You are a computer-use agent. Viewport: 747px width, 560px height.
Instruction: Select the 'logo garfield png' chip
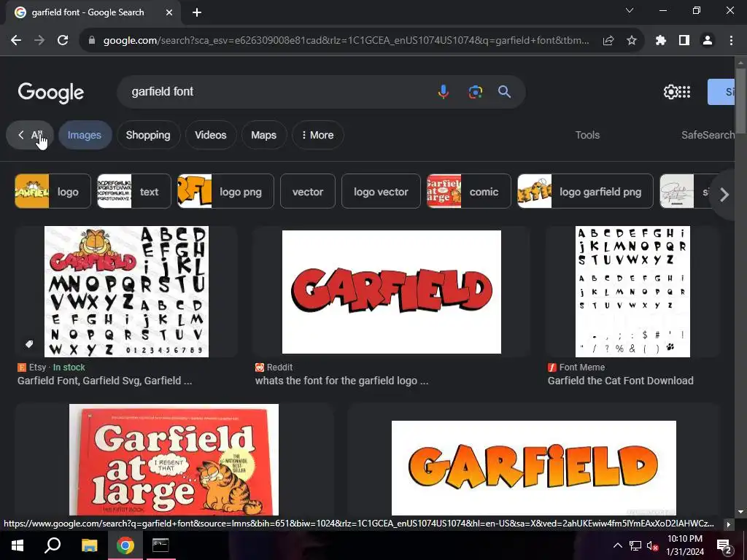pos(585,192)
